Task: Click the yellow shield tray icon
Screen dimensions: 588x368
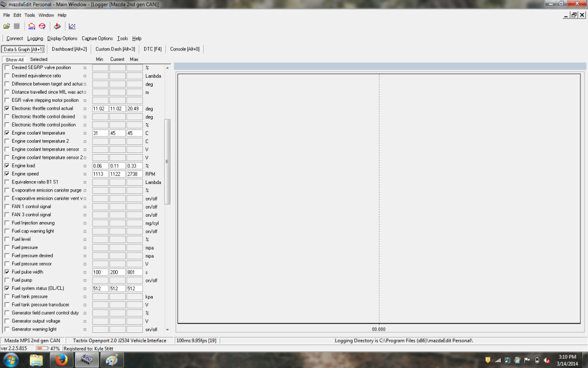Action: (488, 360)
